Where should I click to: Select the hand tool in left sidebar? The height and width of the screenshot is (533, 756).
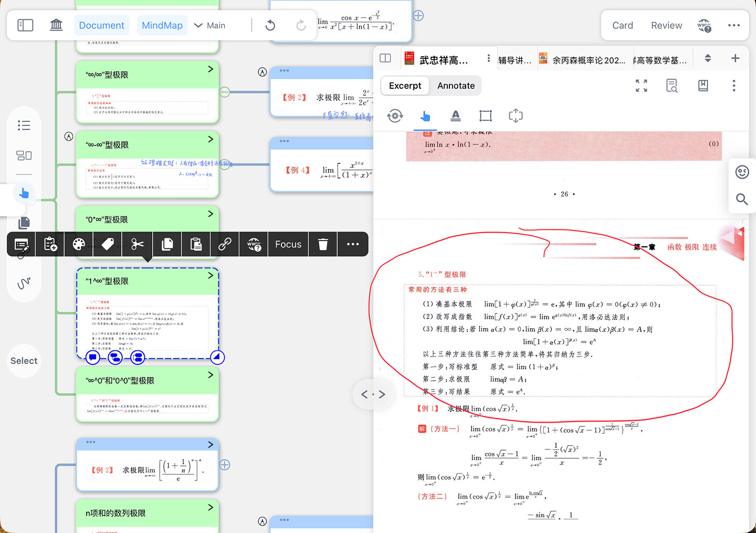(x=24, y=194)
